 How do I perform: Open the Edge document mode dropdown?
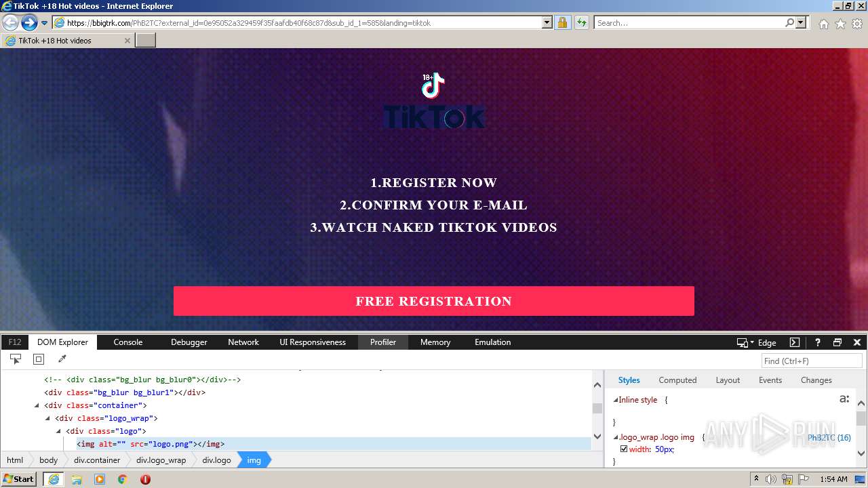pos(757,343)
